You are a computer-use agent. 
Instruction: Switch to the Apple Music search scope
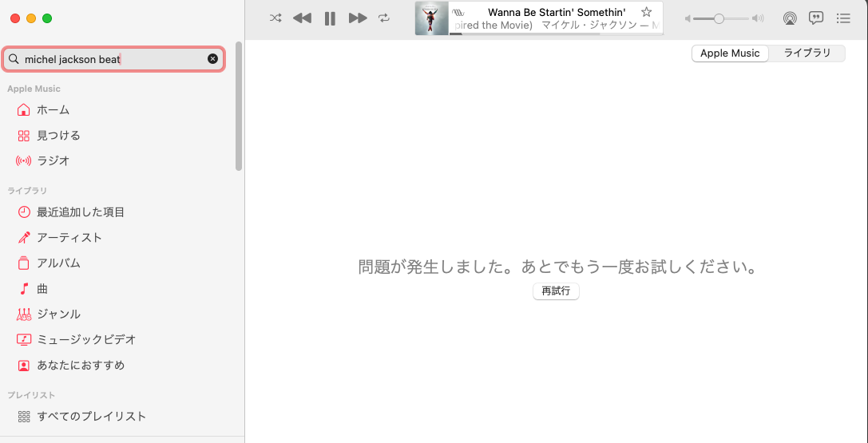point(730,53)
